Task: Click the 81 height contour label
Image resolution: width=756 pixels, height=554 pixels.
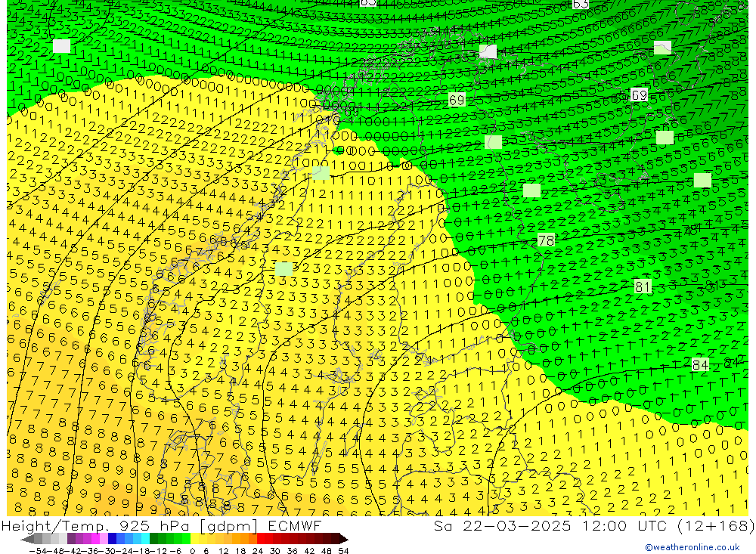Action: [x=642, y=286]
